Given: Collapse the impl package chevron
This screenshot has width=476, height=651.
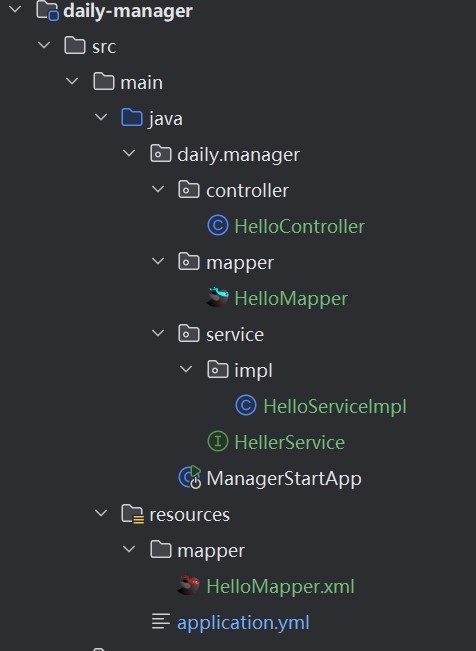Looking at the screenshot, I should click(186, 369).
